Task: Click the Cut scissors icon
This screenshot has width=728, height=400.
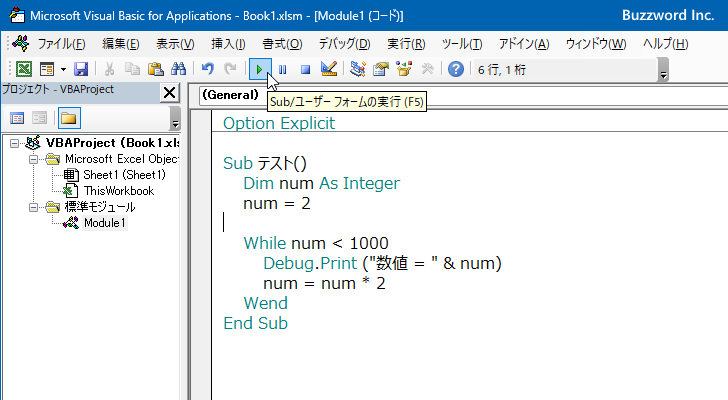Action: pyautogui.click(x=110, y=70)
